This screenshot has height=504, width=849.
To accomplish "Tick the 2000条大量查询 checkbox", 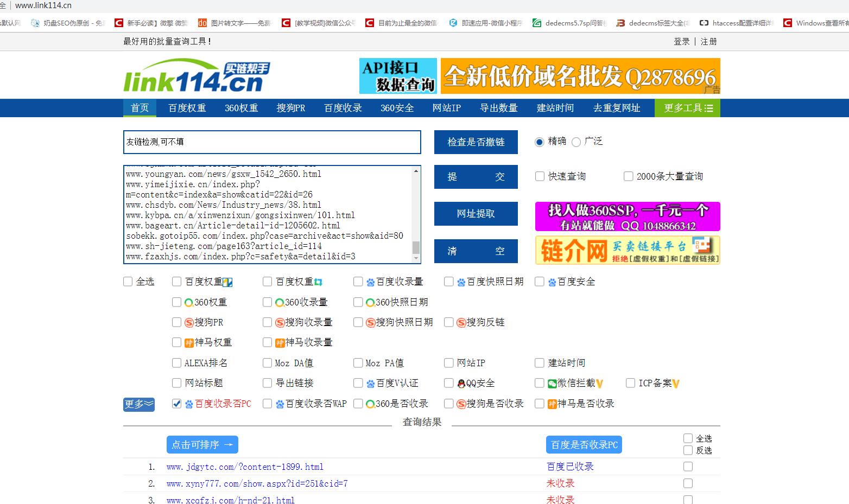I will [629, 176].
